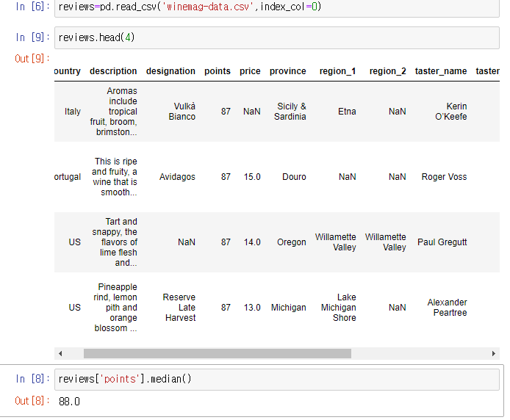Click the 'designation' column header
The image size is (510, 420).
click(x=170, y=71)
